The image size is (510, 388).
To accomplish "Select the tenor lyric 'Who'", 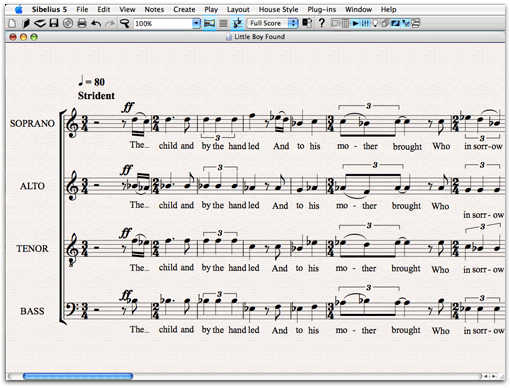I will point(440,269).
